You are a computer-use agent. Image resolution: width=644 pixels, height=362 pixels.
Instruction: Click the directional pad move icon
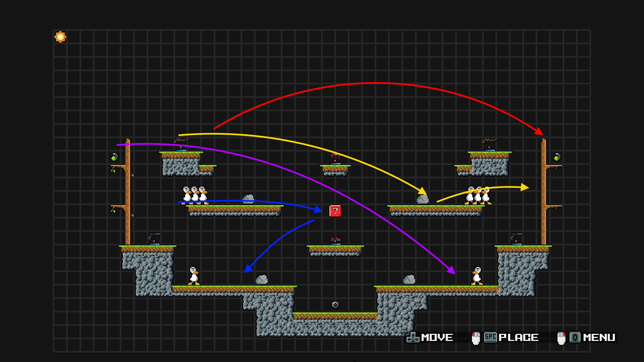[x=413, y=338]
